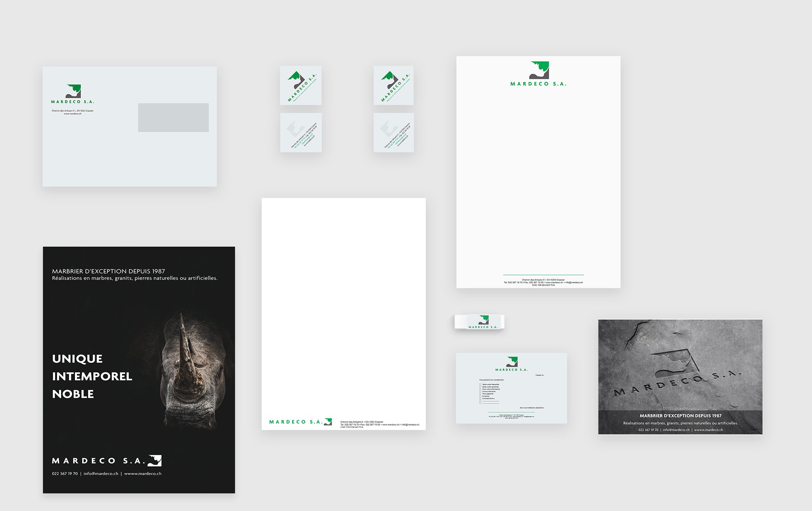This screenshot has width=812, height=511.
Task: Tick the 'Pour signature' checkbox
Action: pos(480,394)
